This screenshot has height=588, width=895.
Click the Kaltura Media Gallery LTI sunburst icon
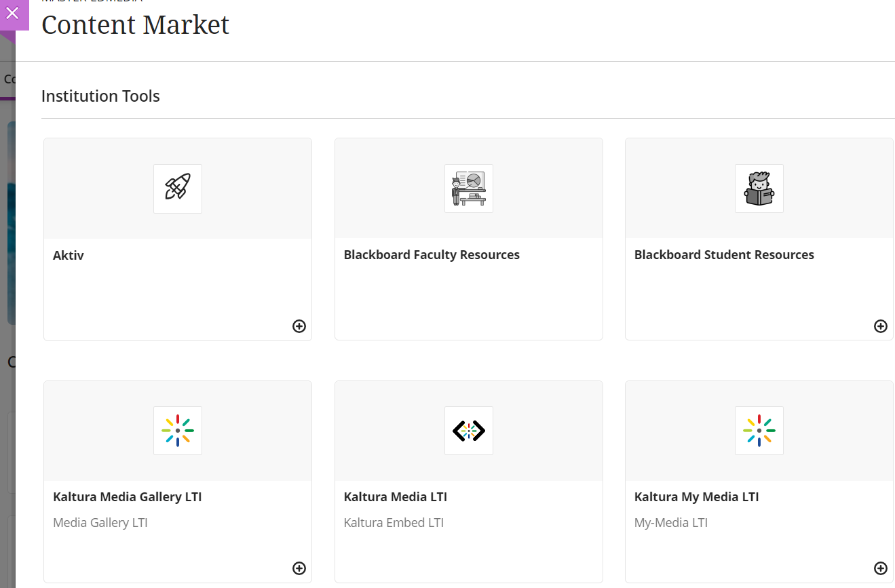(178, 431)
